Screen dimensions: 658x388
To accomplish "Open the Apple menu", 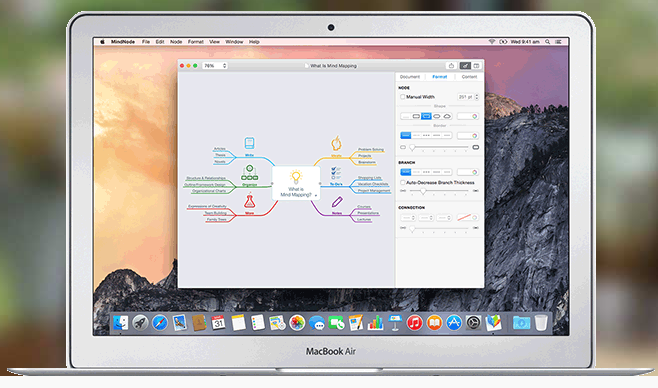I will (x=102, y=42).
